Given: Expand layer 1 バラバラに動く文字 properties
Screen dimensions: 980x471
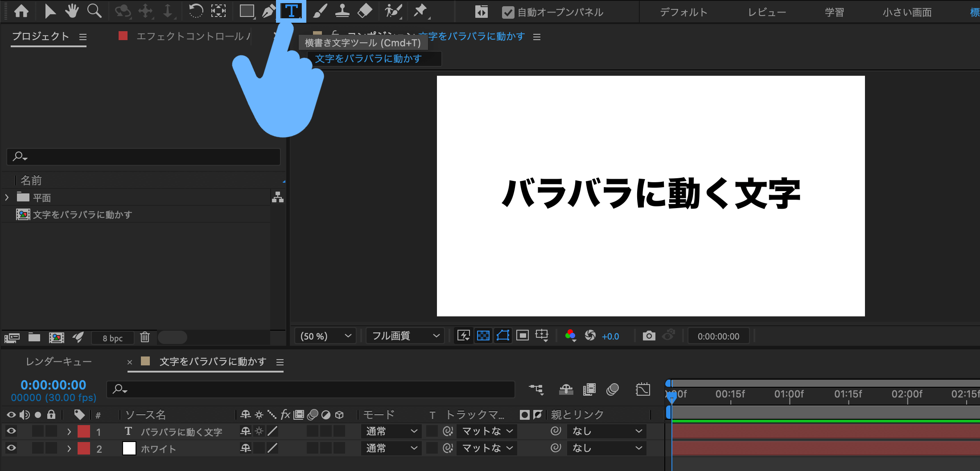Looking at the screenshot, I should click(69, 431).
